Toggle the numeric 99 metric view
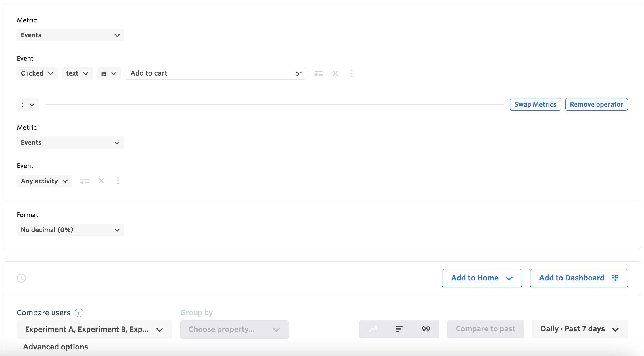Viewport: 644px width, 356px height. tap(425, 329)
